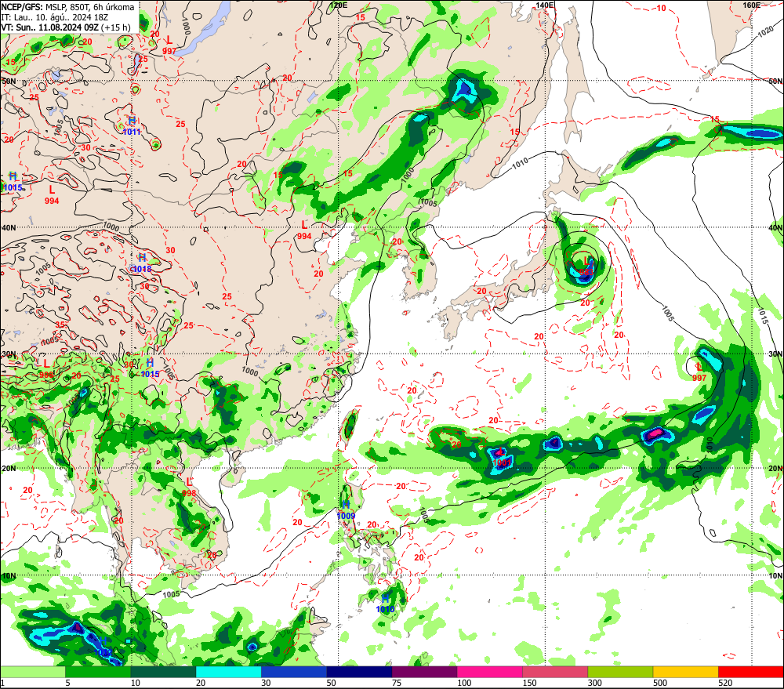Click the yellow-green 300–500 legend swatch
Screen dimensions: 784x689
620,672
